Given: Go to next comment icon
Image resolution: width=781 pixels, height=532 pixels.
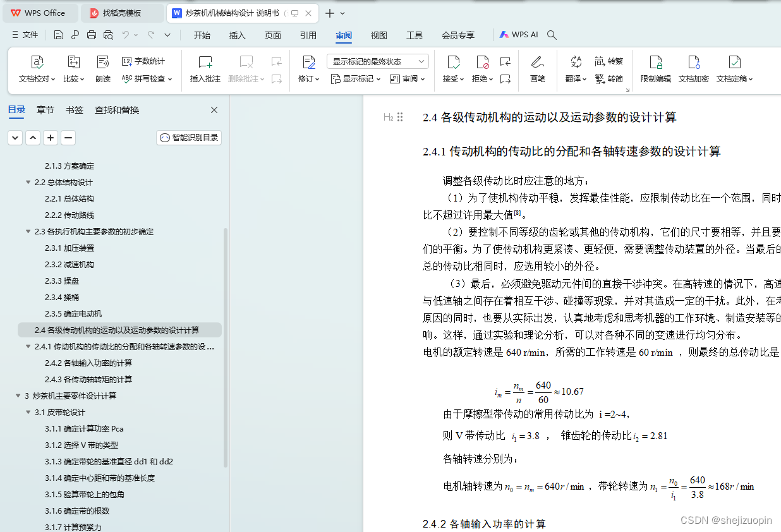Looking at the screenshot, I should click(277, 79).
